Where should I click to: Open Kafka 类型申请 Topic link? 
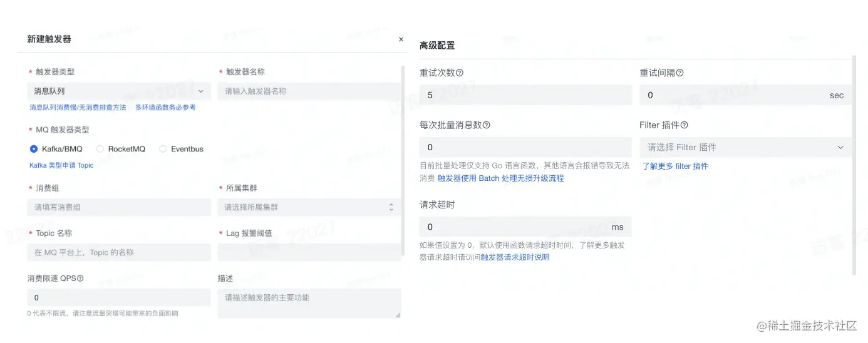tap(61, 165)
